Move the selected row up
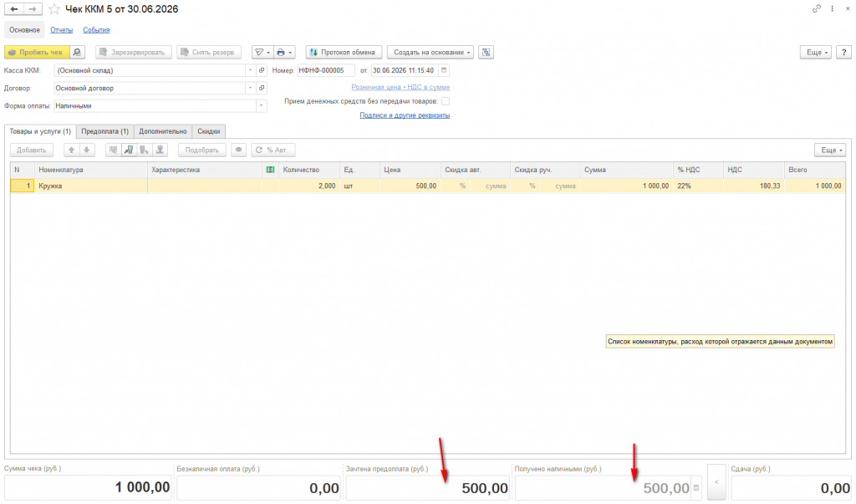The width and height of the screenshot is (856, 504). (x=72, y=150)
